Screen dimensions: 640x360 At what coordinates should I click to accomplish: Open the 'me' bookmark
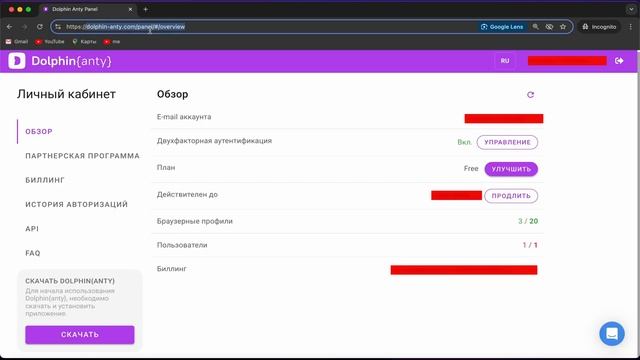(112, 42)
